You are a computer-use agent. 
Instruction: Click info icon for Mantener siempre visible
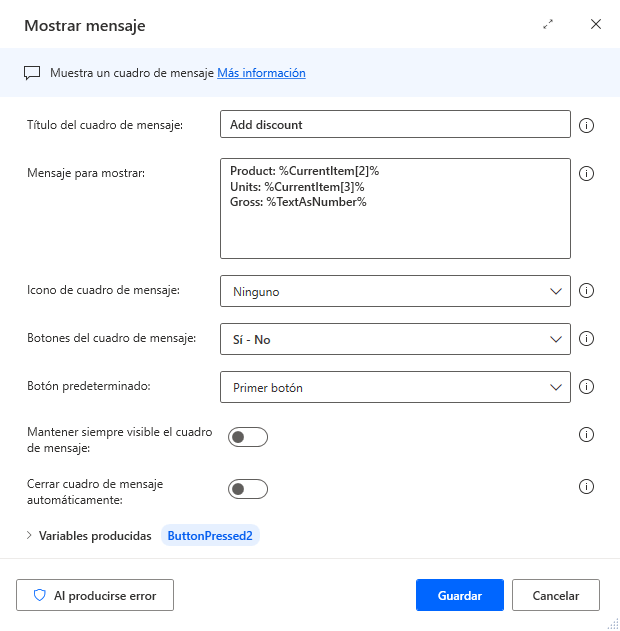pyautogui.click(x=587, y=434)
